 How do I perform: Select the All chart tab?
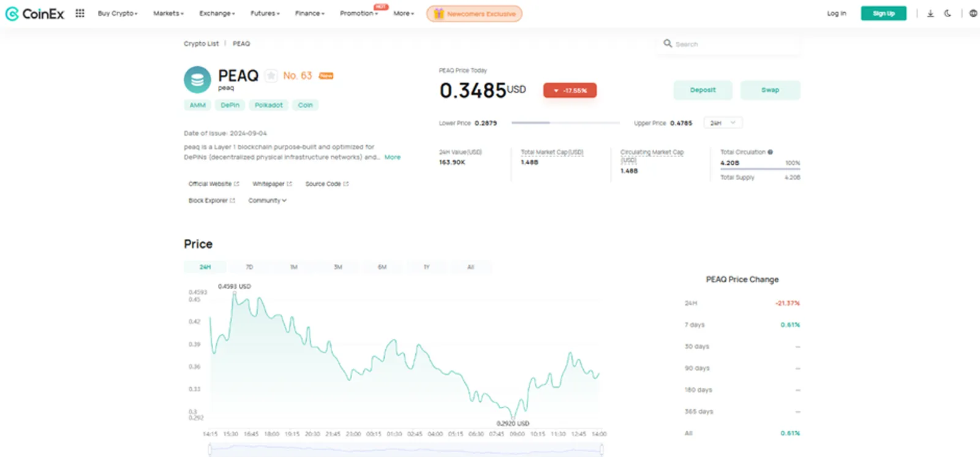coord(470,267)
